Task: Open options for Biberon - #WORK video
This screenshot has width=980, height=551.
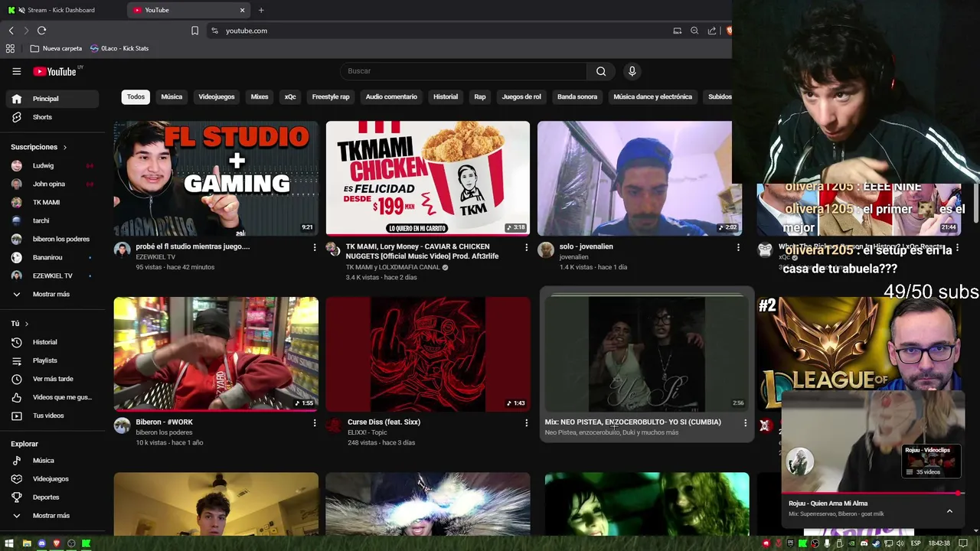Action: tap(314, 422)
